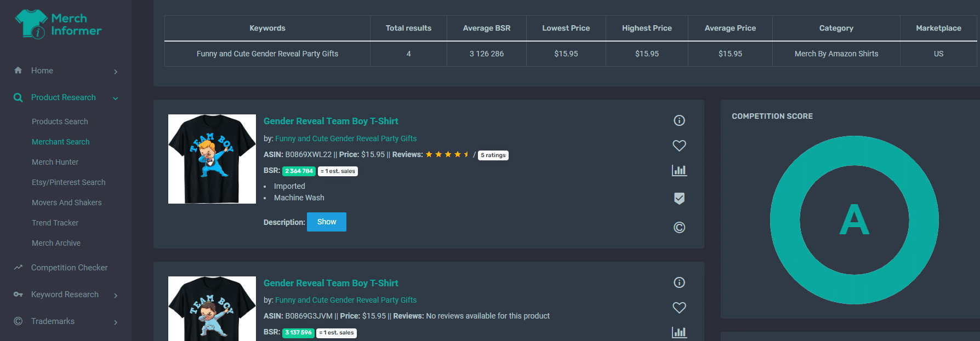Screen dimensions: 980x341
Task: Click est. sales badge for B0869XWL22
Action: (338, 171)
